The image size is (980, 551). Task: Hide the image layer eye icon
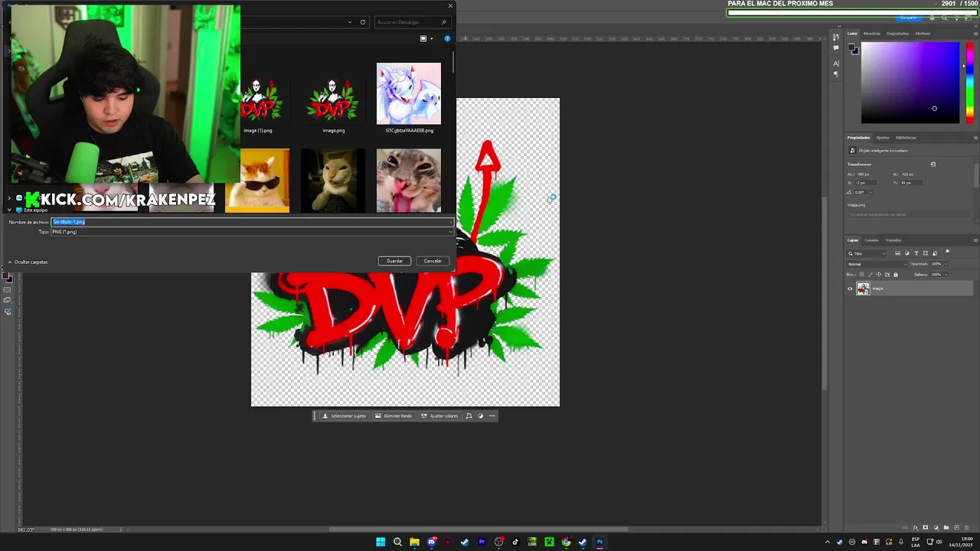pyautogui.click(x=850, y=289)
